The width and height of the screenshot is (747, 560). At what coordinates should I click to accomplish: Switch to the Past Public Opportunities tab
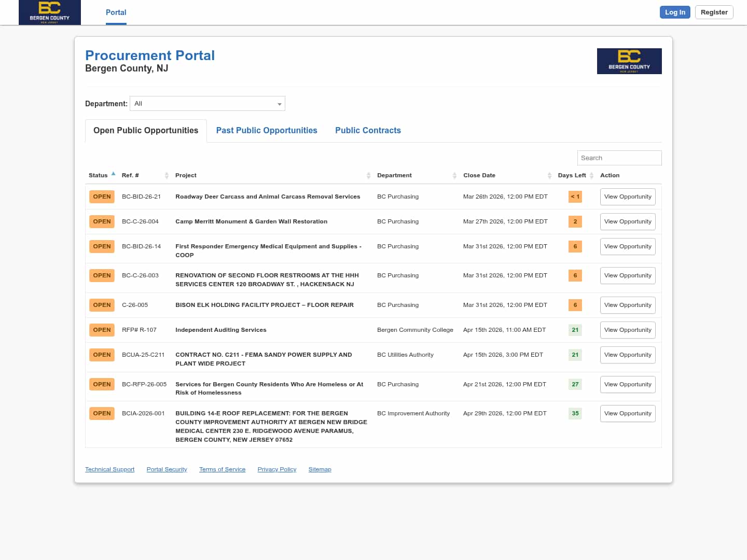point(267,130)
